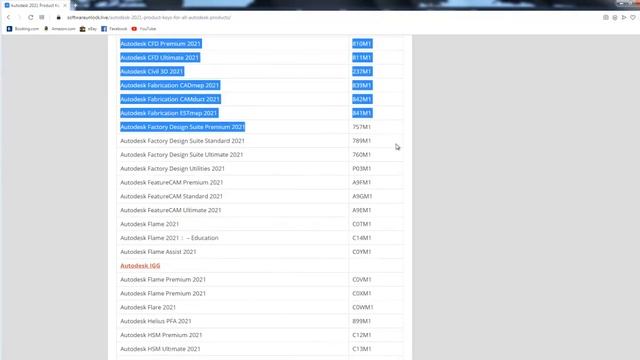Click Autodesk FeatureCAM Ultimate 2021 text
Image resolution: width=640 pixels, height=360 pixels.
[171, 210]
